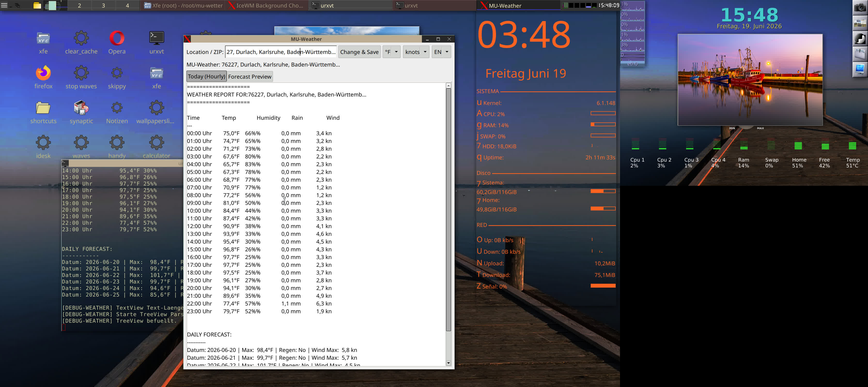868x387 pixels.
Task: Click the Change & Save button
Action: coord(359,52)
